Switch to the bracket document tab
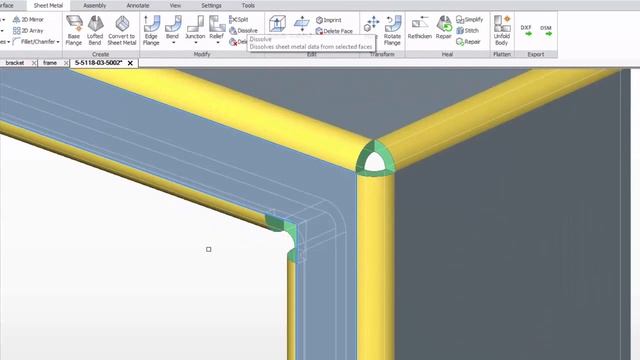640x360 pixels. [15, 63]
